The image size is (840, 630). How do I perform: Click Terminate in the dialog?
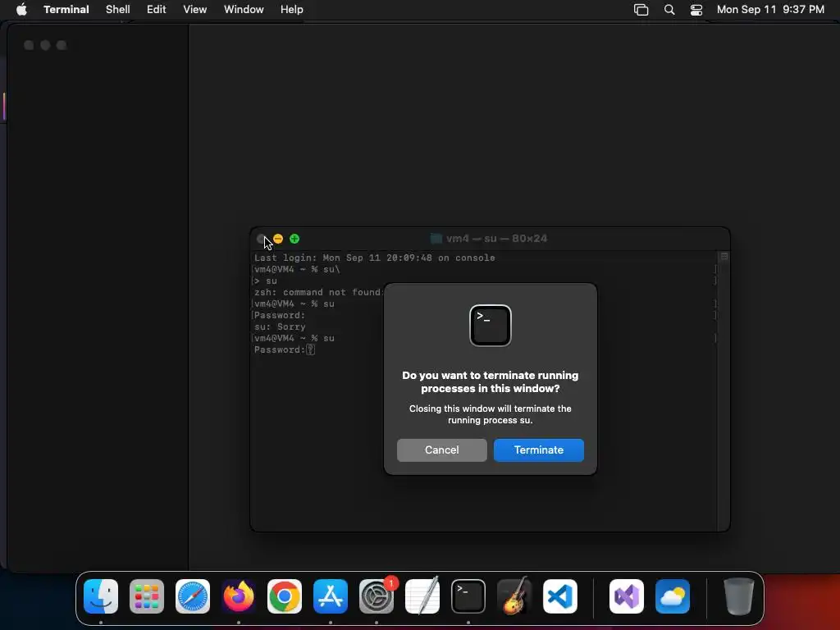pyautogui.click(x=538, y=450)
